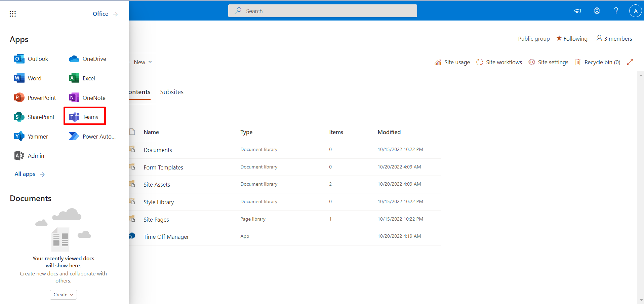This screenshot has width=644, height=304.
Task: Open the Time Off Manager app
Action: 166,237
